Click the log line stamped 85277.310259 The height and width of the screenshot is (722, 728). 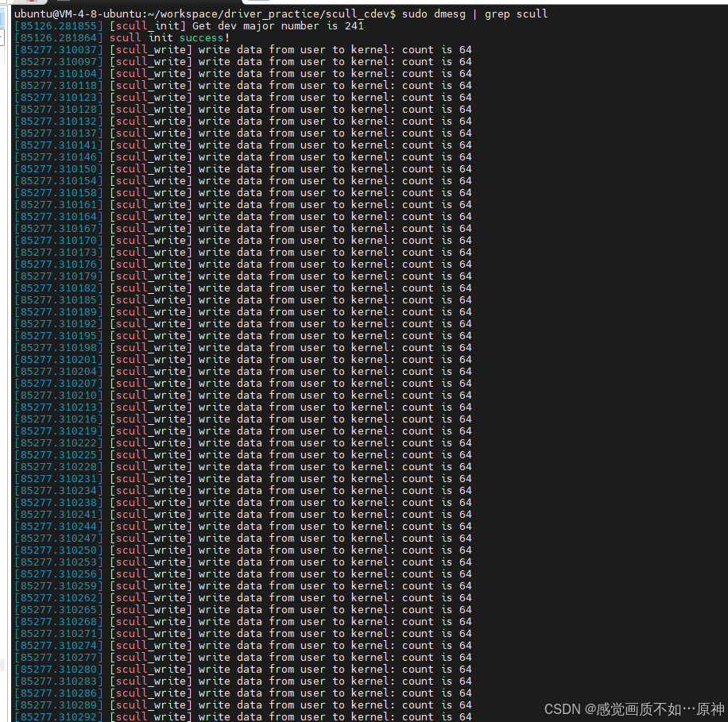[243, 586]
